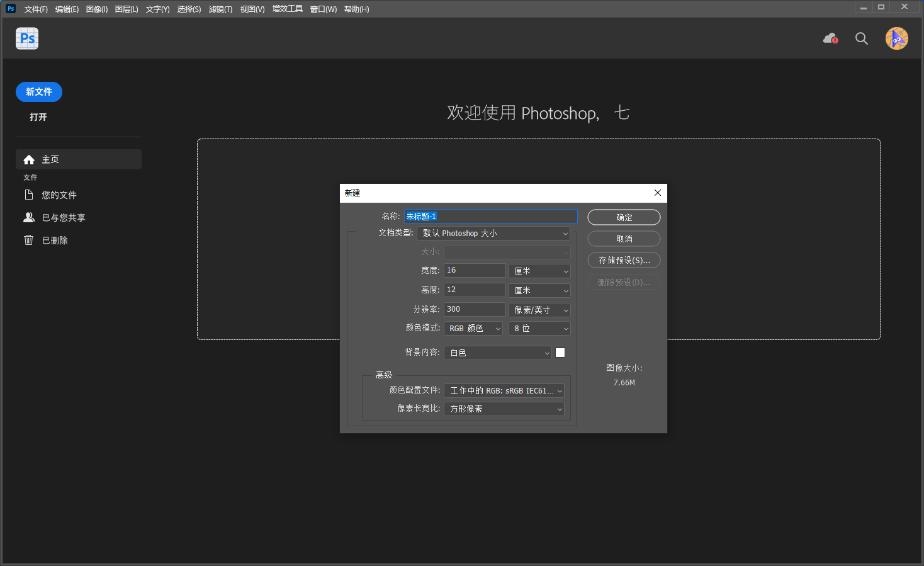This screenshot has height=566, width=924.
Task: Open the 视图(V) menu
Action: tap(252, 9)
